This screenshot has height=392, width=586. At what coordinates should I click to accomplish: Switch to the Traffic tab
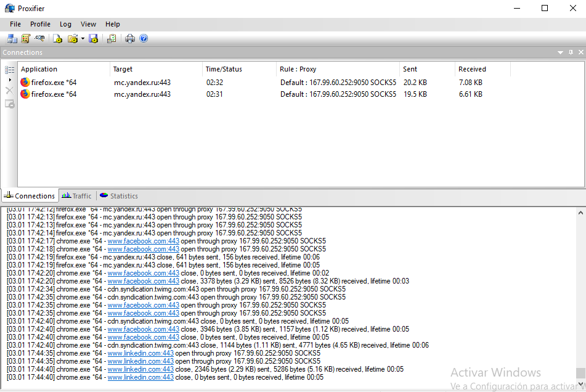[x=76, y=196]
